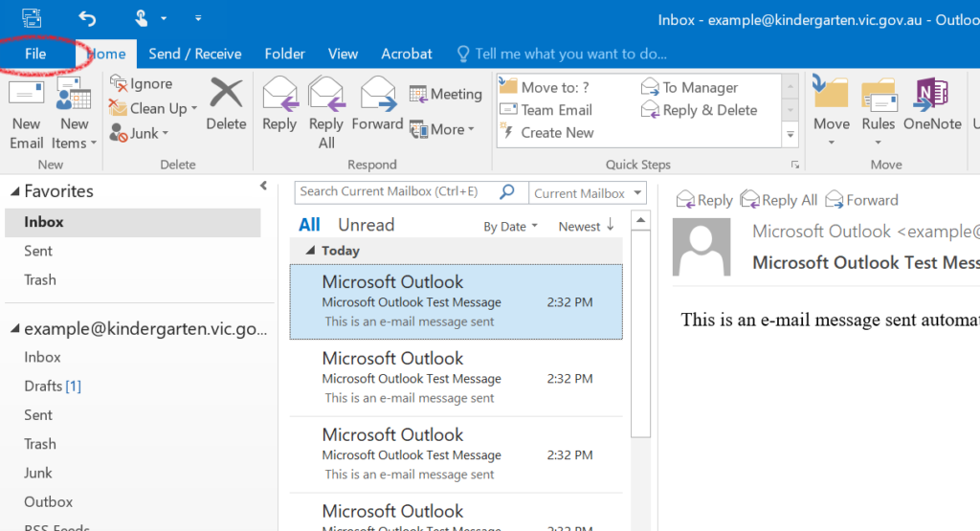Show All messages filter

click(309, 225)
